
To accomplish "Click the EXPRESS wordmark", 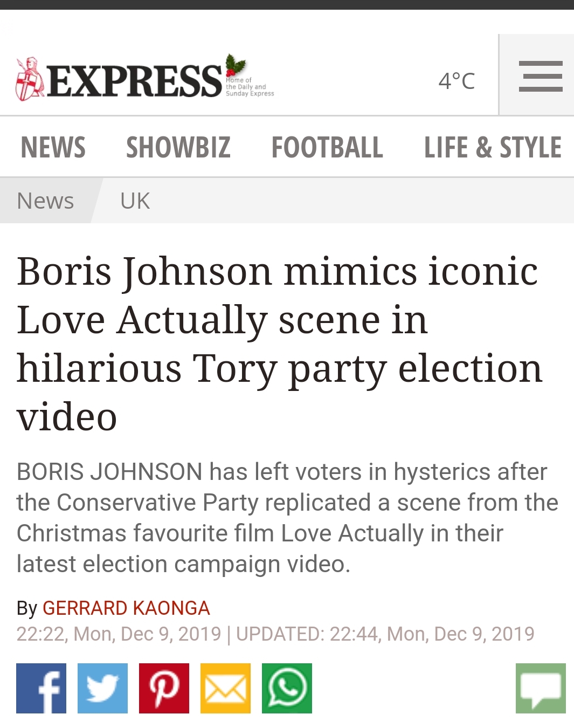I will [x=135, y=81].
